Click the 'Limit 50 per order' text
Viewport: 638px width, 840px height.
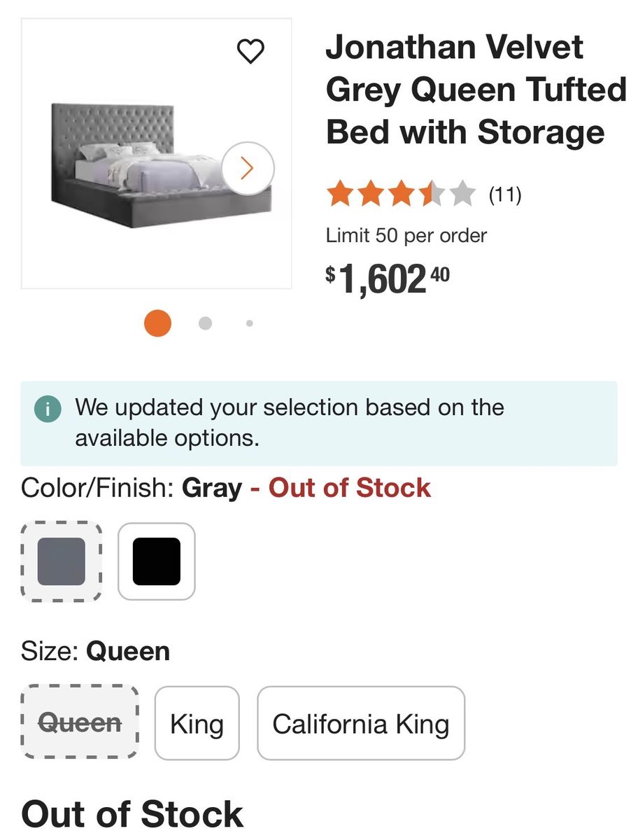406,235
